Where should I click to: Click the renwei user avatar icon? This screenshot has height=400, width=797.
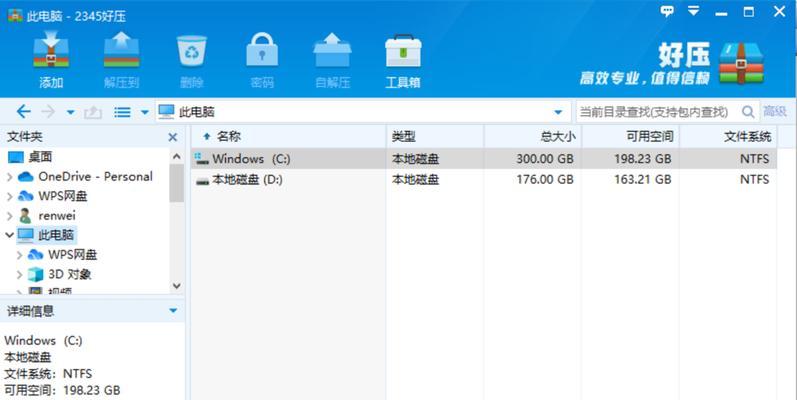point(25,216)
